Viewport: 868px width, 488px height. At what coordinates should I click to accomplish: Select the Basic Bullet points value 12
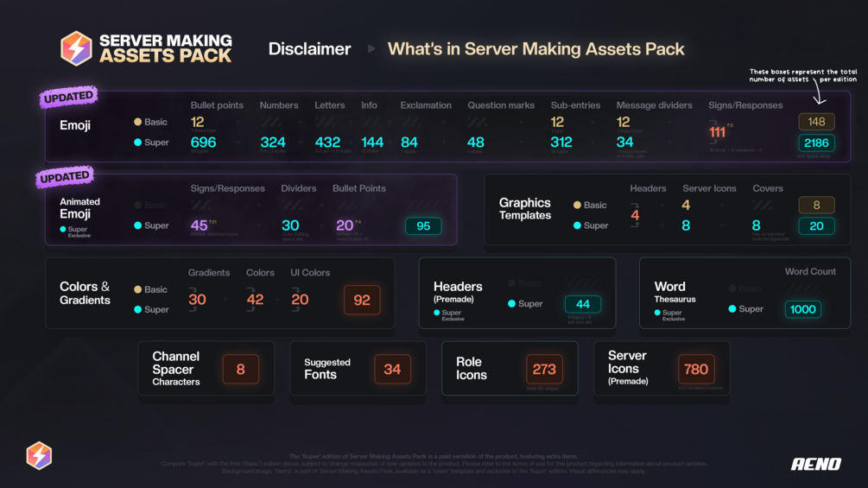[x=197, y=122]
